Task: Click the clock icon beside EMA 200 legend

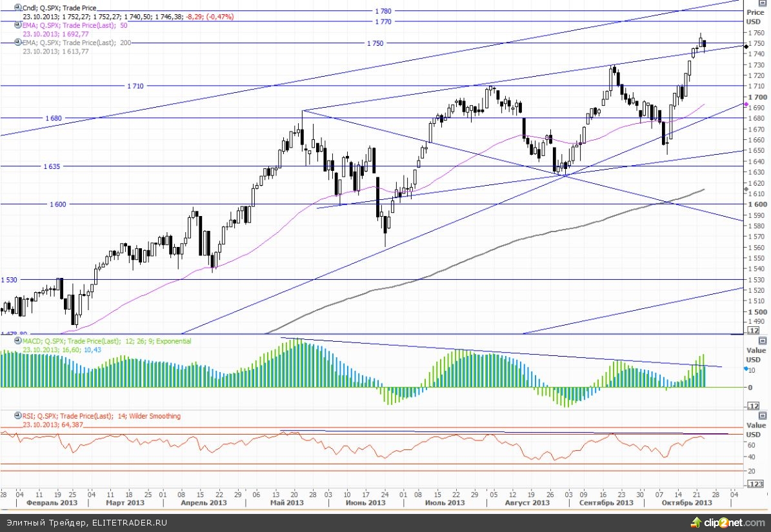Action: coord(17,43)
